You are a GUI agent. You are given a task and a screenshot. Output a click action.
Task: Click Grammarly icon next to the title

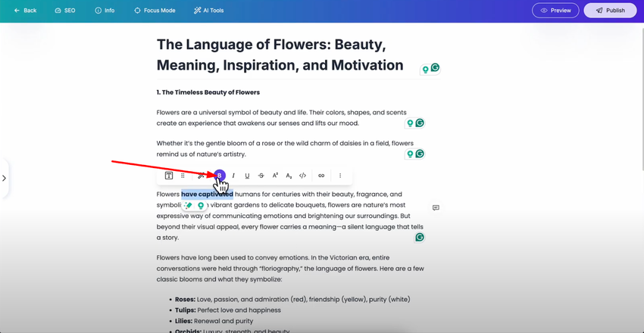tap(435, 67)
